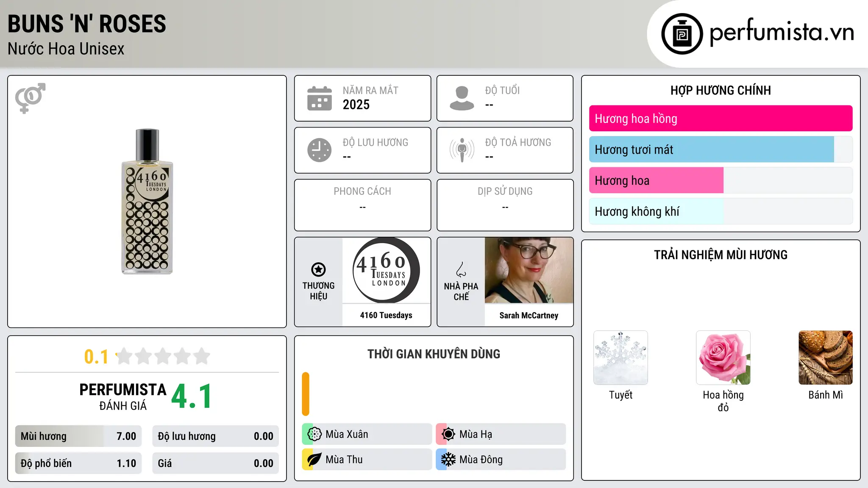Image resolution: width=868 pixels, height=488 pixels.
Task: Select the Tuyết snow note image
Action: coord(620,358)
